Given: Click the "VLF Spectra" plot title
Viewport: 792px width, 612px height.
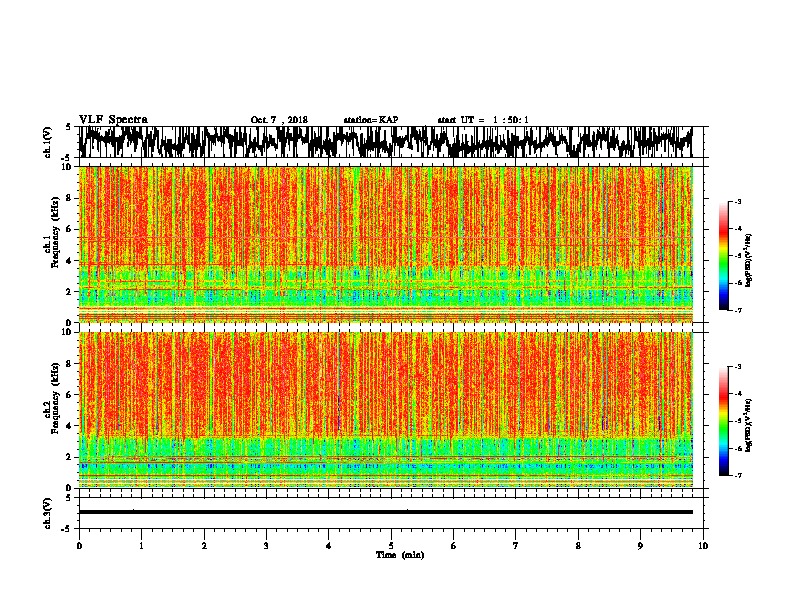Looking at the screenshot, I should [113, 120].
